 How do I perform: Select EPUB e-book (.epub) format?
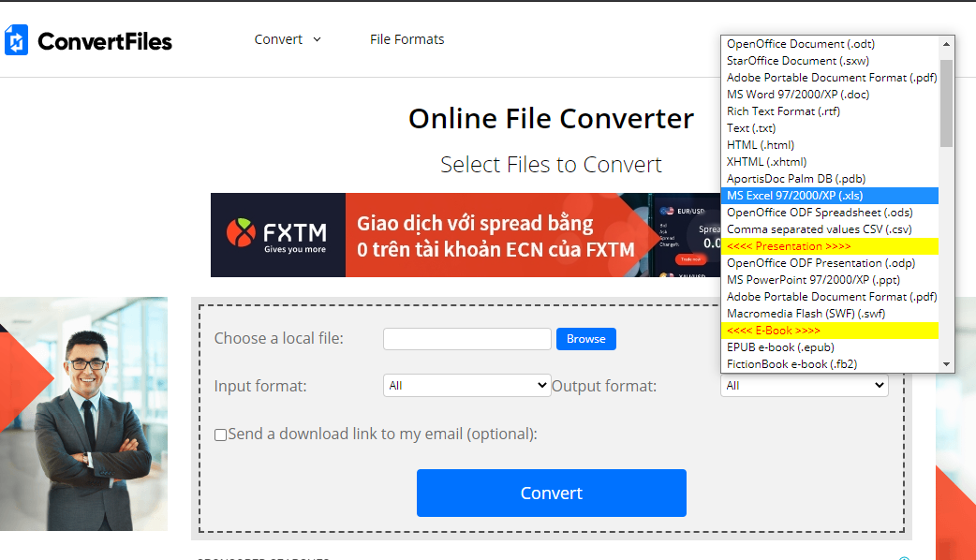click(830, 347)
